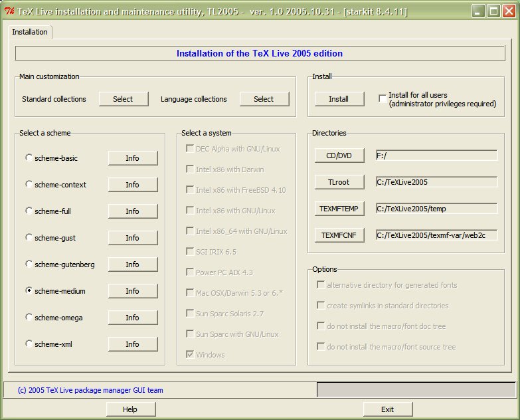Viewport: 520px width, 420px height.
Task: Browse for the CD/DVD directory
Action: point(339,156)
